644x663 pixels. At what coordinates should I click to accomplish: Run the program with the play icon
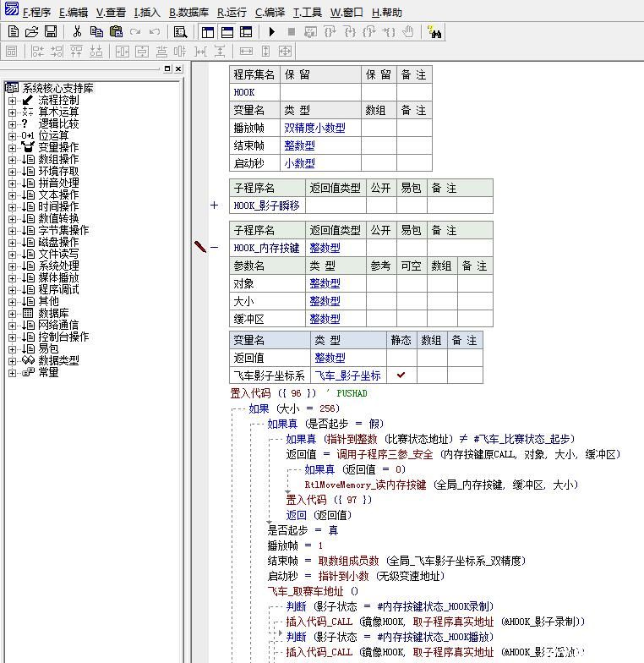pyautogui.click(x=272, y=31)
